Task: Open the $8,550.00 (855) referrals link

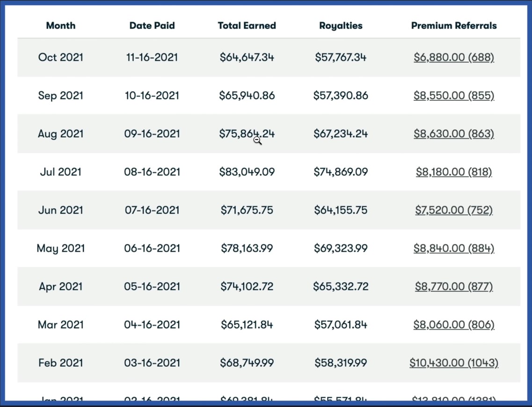Action: pyautogui.click(x=454, y=96)
